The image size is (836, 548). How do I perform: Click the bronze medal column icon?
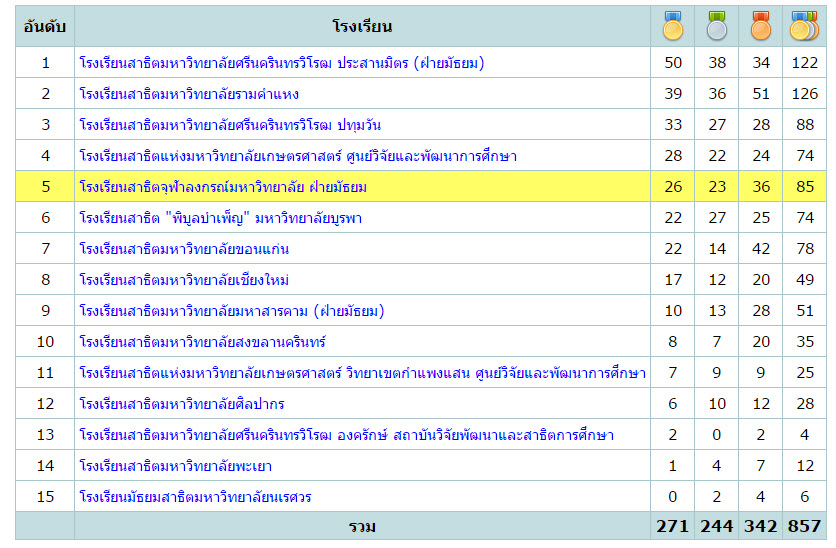click(x=761, y=26)
